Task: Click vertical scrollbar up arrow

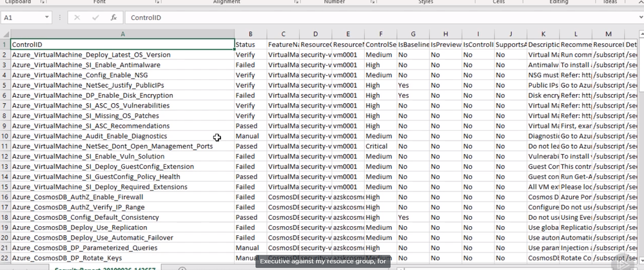Action: point(641,34)
